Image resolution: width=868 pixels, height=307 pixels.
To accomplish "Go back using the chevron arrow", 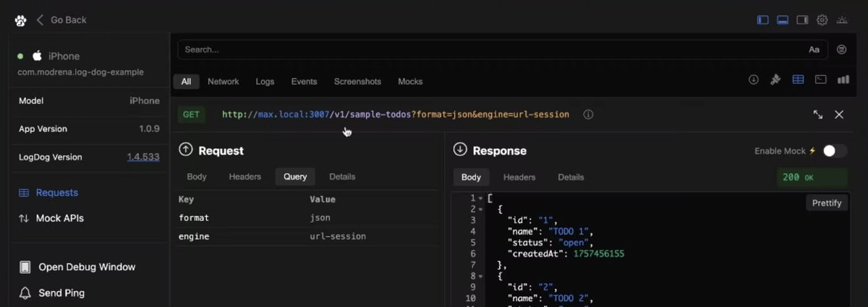I will tap(40, 20).
